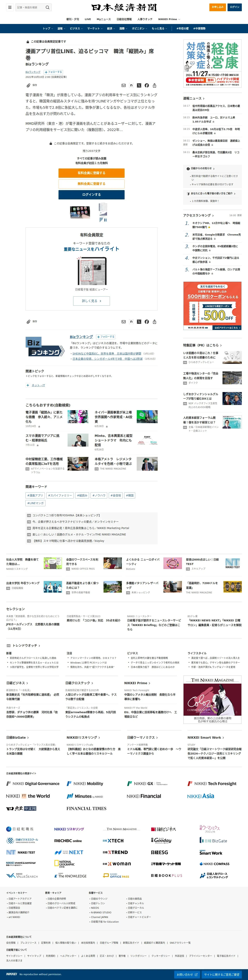The height and width of the screenshot is (980, 248).
Task: Click the NIKKEI COMPASS logo
Action: pos(214,864)
